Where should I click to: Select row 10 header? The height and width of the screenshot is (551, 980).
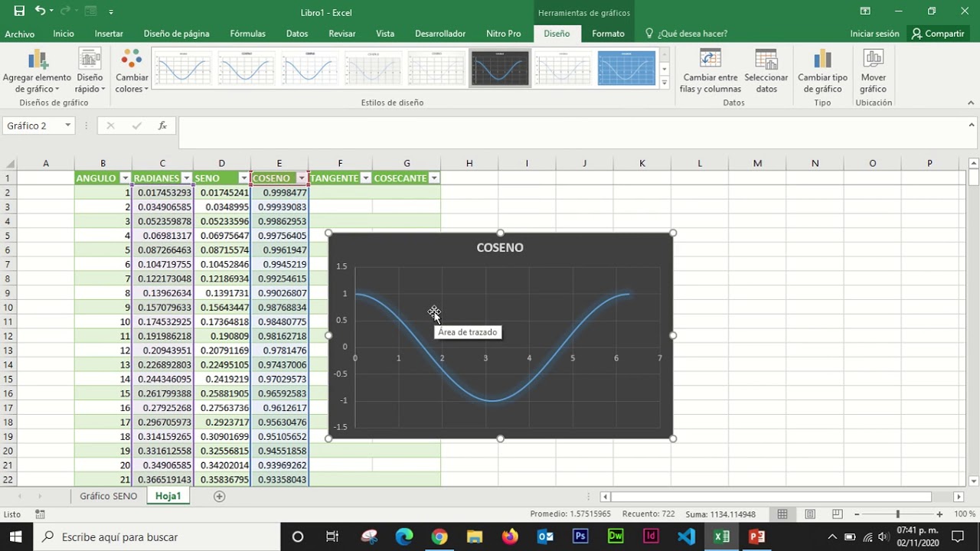point(8,308)
